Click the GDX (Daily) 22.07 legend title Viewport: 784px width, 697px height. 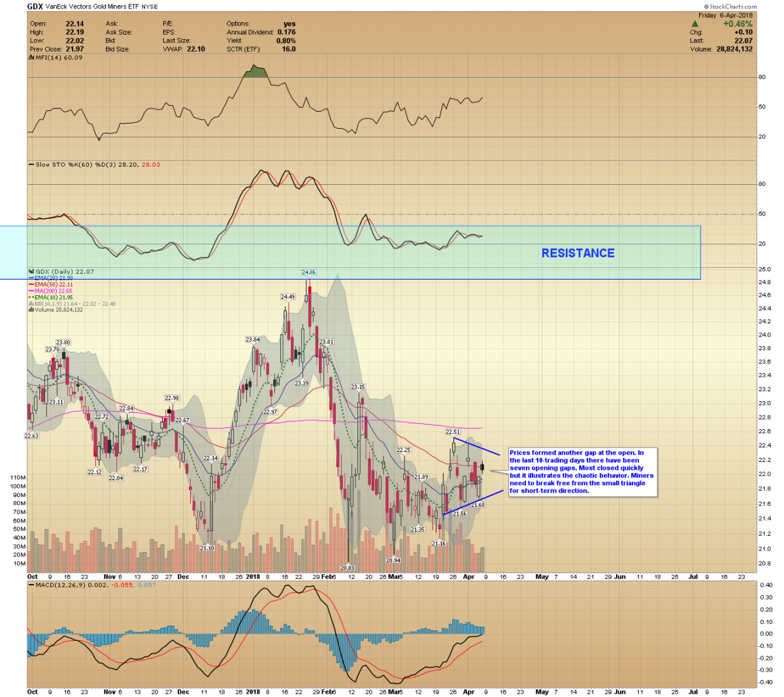[x=65, y=272]
